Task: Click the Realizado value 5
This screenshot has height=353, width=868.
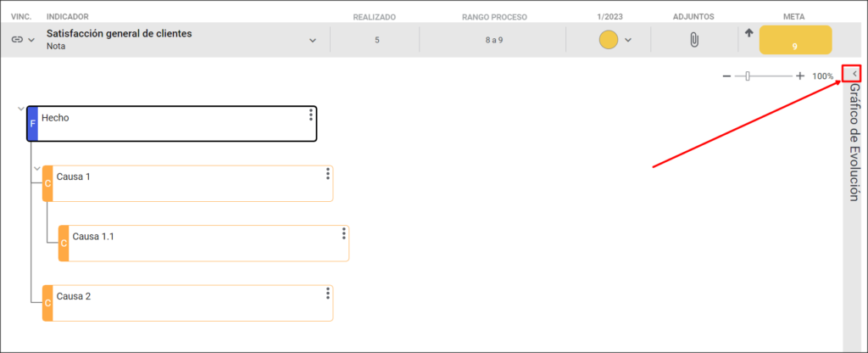Action: tap(377, 40)
